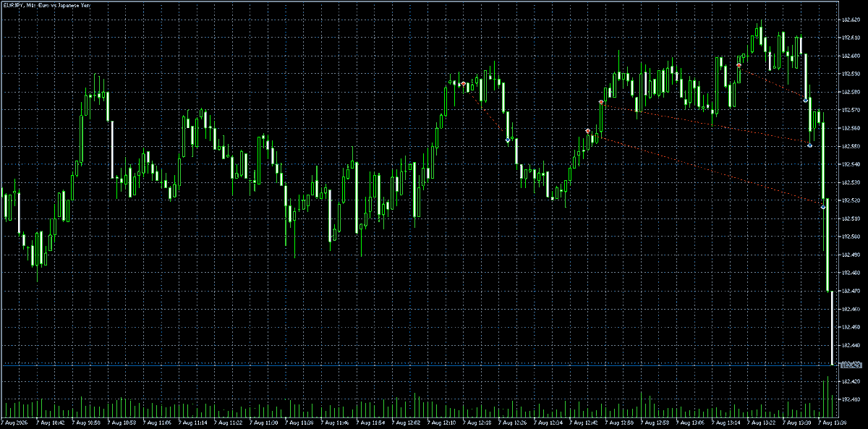Click the 7 Aug 10:42 time label
This screenshot has height=429, width=868.
[x=49, y=422]
